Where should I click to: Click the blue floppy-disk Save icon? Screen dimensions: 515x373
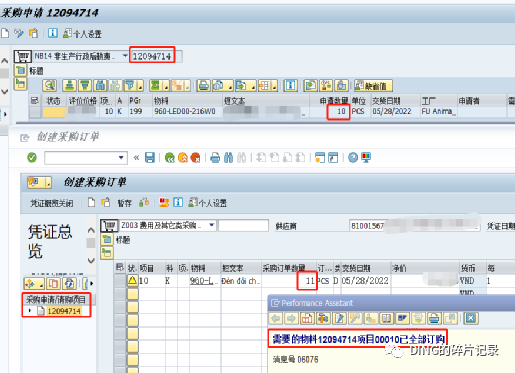[150, 157]
